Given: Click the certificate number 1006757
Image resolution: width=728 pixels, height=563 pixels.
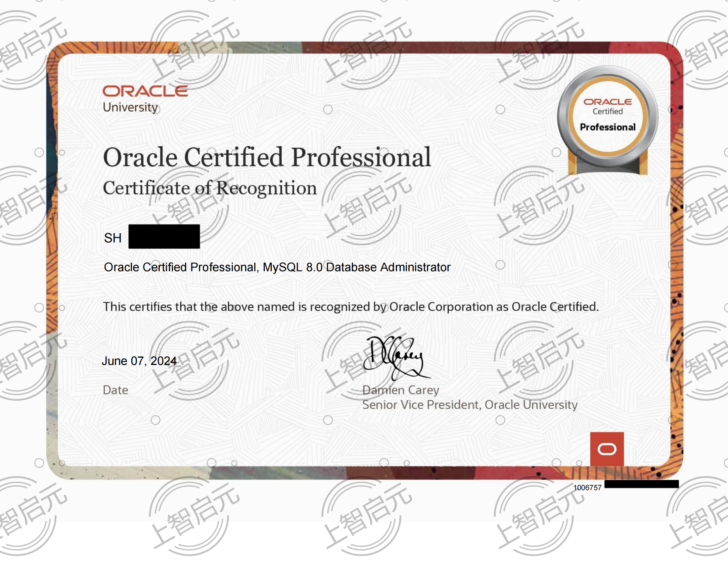Looking at the screenshot, I should coord(587,487).
